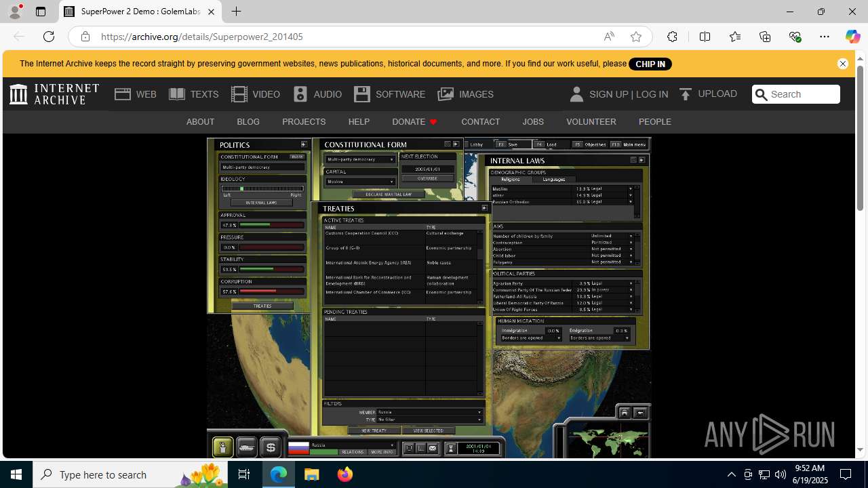Open Multi-party democracy constitutional form dropdown
This screenshot has width=868, height=488.
361,159
